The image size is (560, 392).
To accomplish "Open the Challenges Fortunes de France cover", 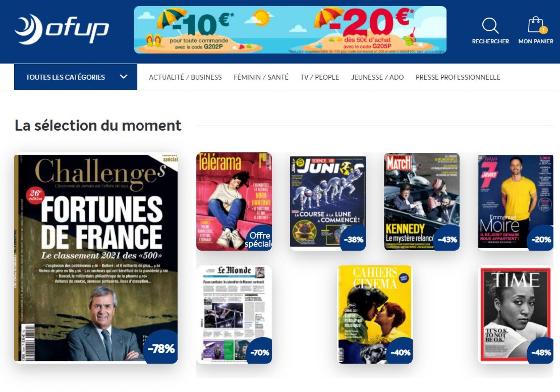I will click(x=96, y=258).
